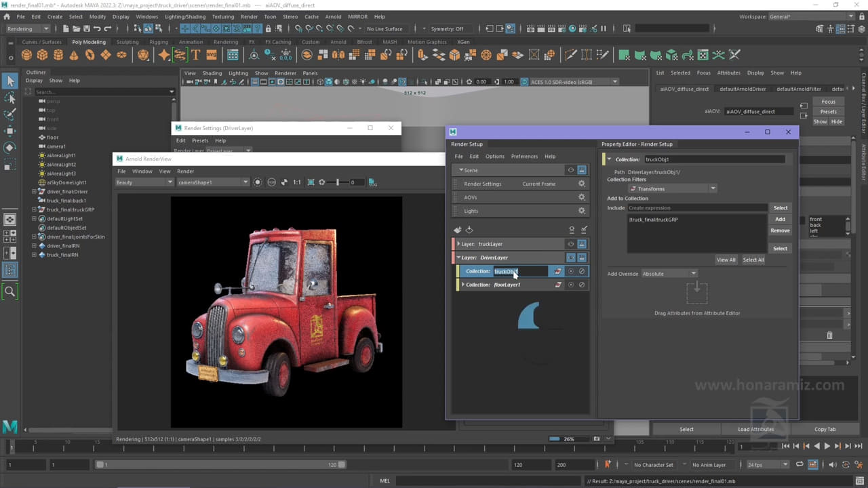Image resolution: width=868 pixels, height=488 pixels.
Task: Click the crop region icon in Arnold RenderView
Action: point(311,182)
